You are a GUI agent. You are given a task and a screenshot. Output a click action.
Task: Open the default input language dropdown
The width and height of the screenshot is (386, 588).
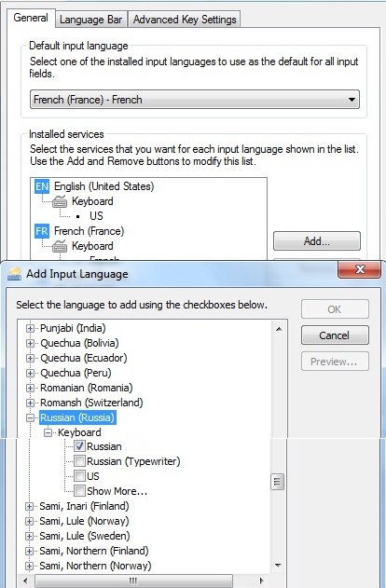tap(195, 100)
